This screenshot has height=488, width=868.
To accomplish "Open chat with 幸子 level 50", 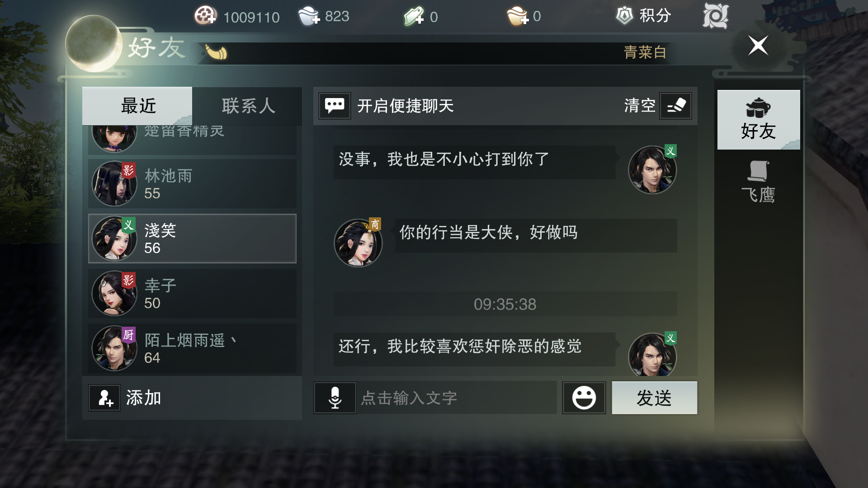I will pyautogui.click(x=192, y=293).
